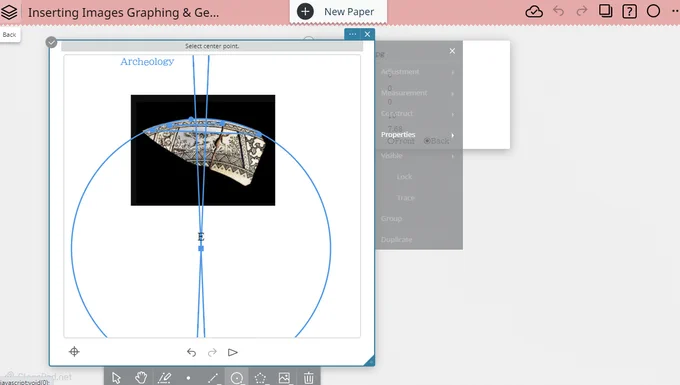Screen dimensions: 680x385
Task: Open the layers stack icon
Action: pyautogui.click(x=9, y=12)
